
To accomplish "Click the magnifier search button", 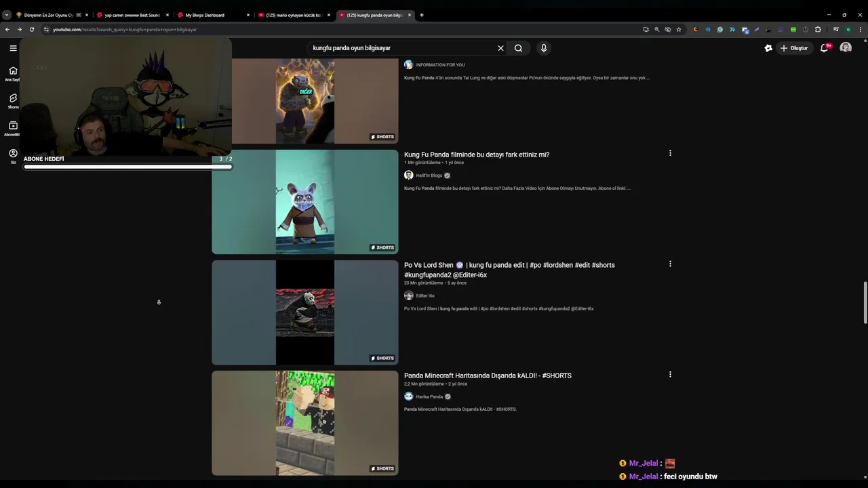I will [x=518, y=48].
